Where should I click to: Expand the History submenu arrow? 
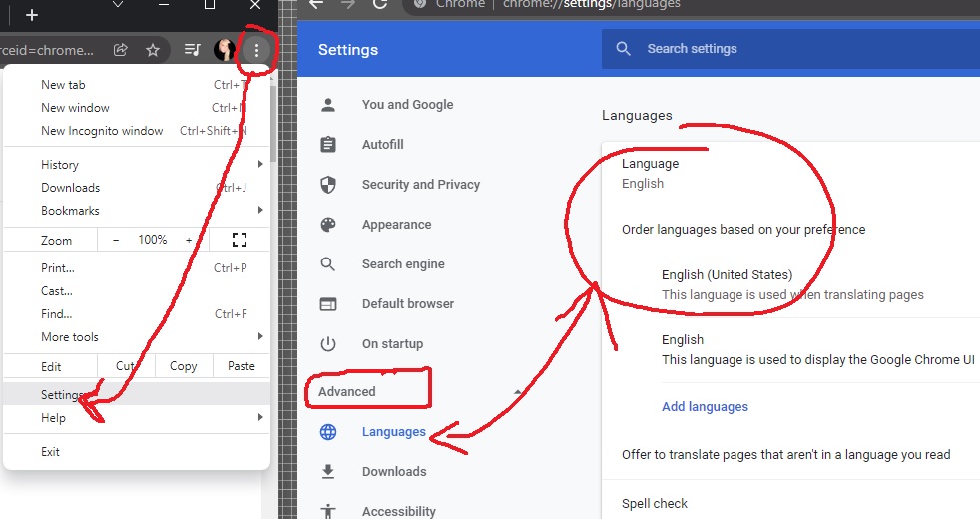[x=260, y=164]
